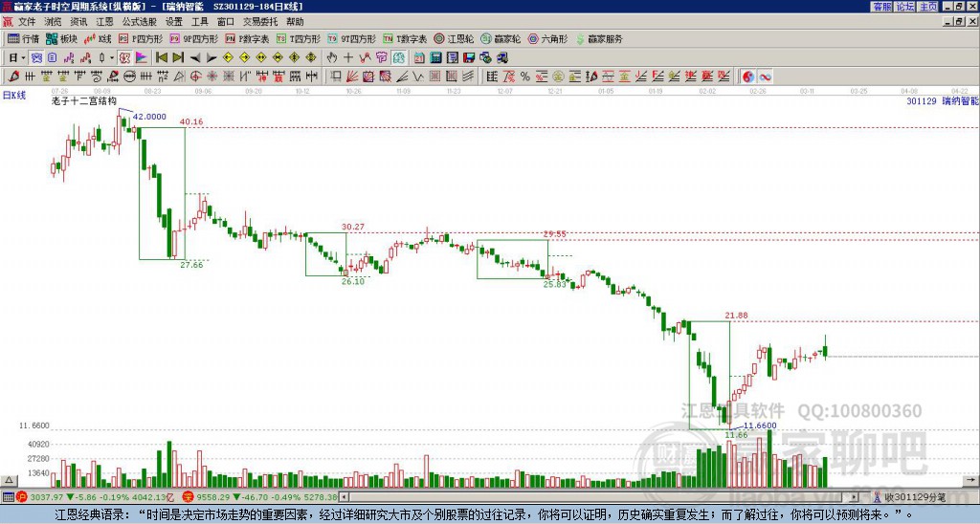Open the 设置 menu
980x524 pixels.
coord(174,22)
